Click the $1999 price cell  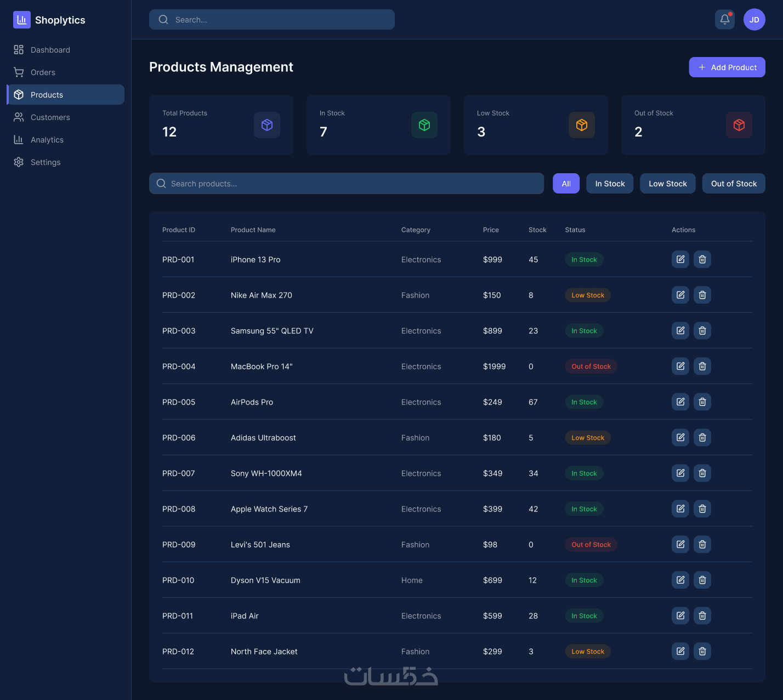tap(494, 367)
